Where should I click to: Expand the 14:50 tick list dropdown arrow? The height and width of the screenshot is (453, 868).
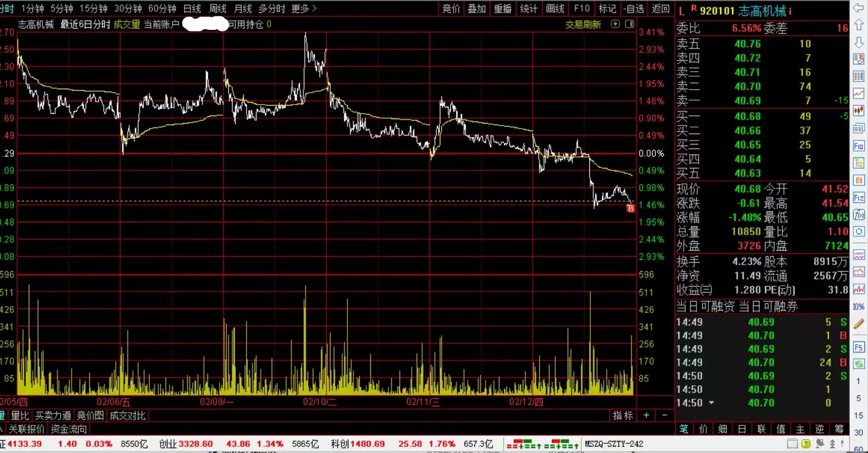pyautogui.click(x=712, y=403)
